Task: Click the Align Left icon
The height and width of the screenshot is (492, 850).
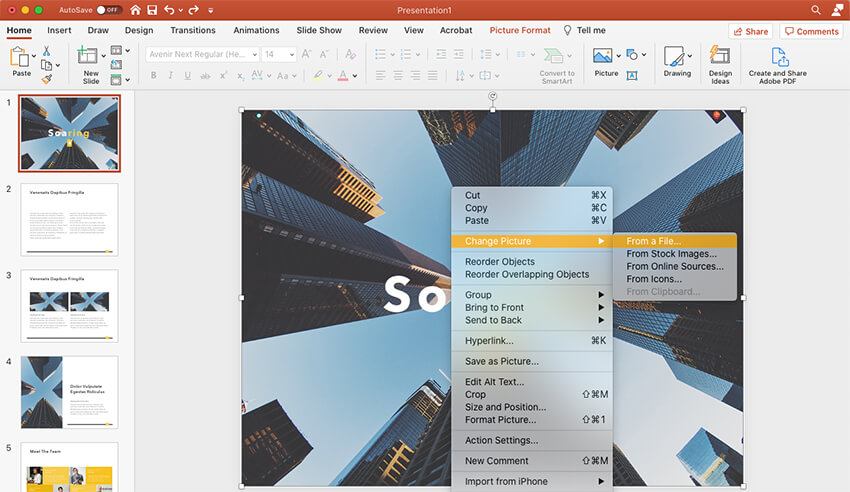Action: click(x=381, y=76)
